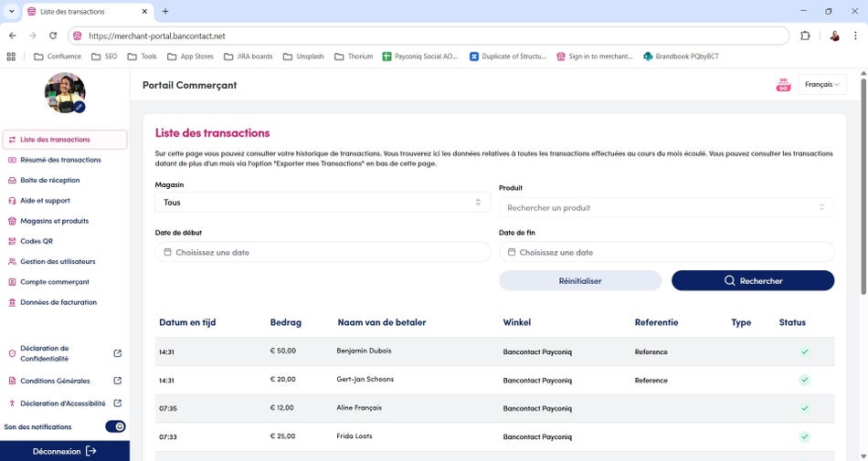Image resolution: width=868 pixels, height=461 pixels.
Task: Open external link icon beside Déclaration d'Accessibilité
Action: coord(117,403)
